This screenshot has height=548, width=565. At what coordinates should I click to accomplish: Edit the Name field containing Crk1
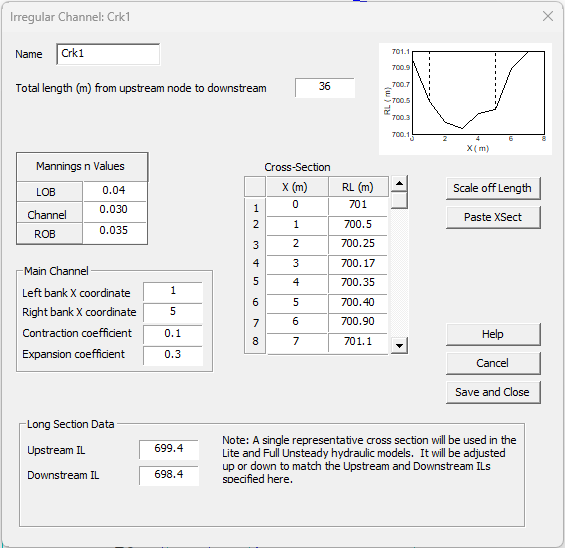click(x=108, y=54)
